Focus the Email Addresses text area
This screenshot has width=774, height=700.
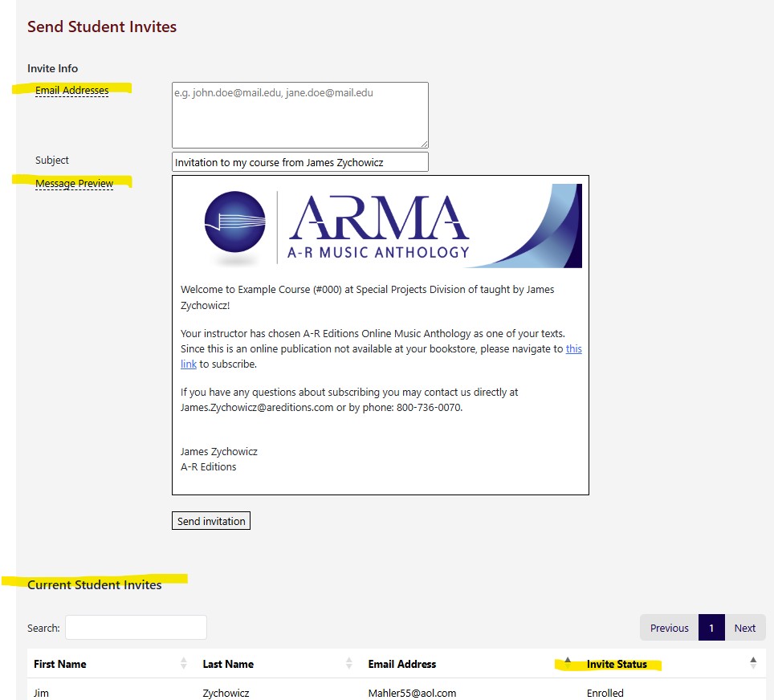pyautogui.click(x=299, y=115)
